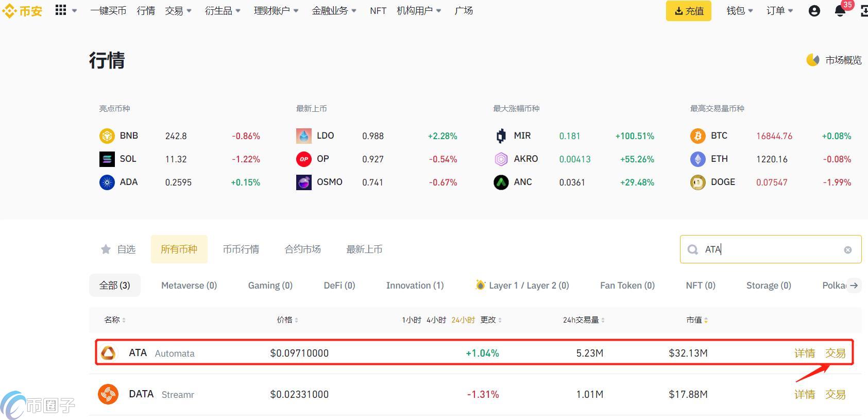The width and height of the screenshot is (868, 420).
Task: Open the NFT nav item
Action: (378, 11)
